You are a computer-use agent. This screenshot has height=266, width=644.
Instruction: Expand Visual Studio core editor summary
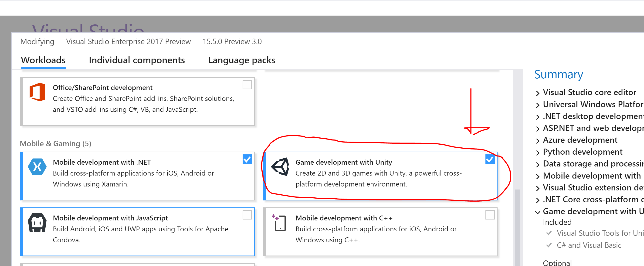click(x=538, y=93)
